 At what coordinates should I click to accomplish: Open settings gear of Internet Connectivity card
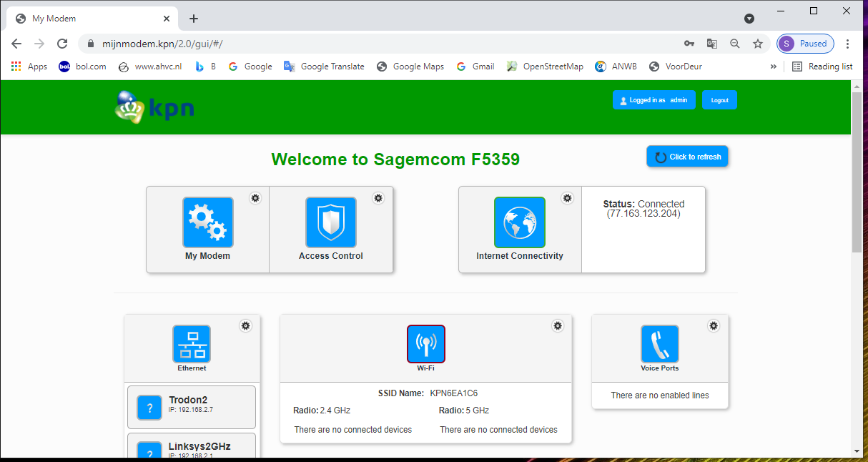[567, 198]
